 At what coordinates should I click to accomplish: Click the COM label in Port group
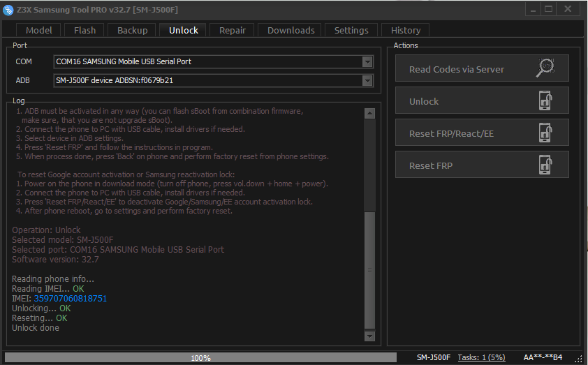(24, 62)
